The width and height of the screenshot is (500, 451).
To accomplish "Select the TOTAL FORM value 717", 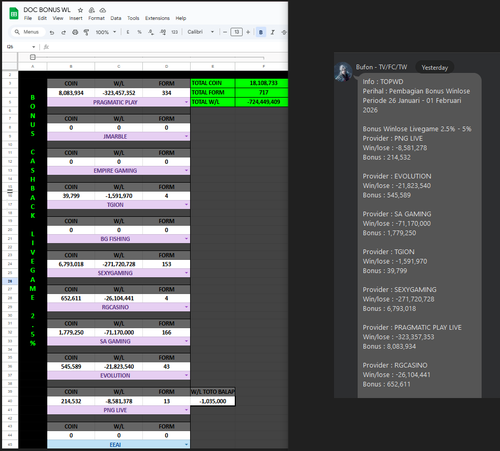I will (x=263, y=92).
